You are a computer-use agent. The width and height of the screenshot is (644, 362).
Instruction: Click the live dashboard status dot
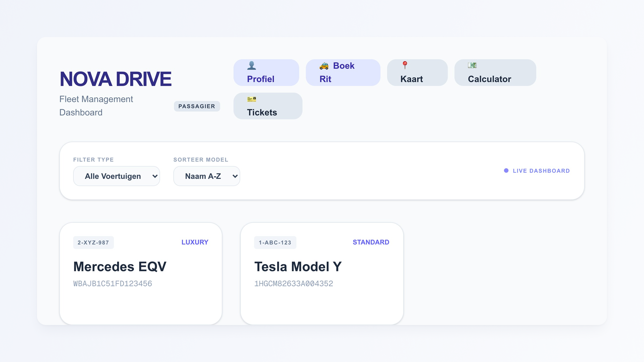pyautogui.click(x=506, y=171)
